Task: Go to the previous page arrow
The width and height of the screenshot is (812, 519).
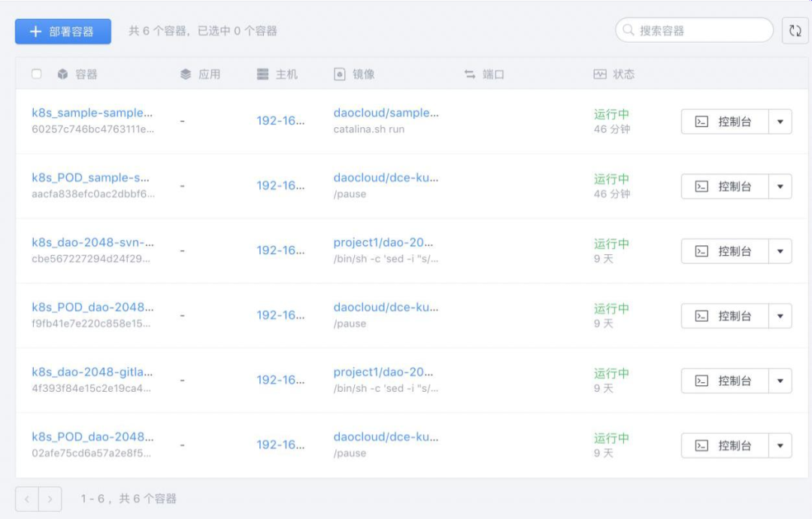Action: tap(27, 499)
